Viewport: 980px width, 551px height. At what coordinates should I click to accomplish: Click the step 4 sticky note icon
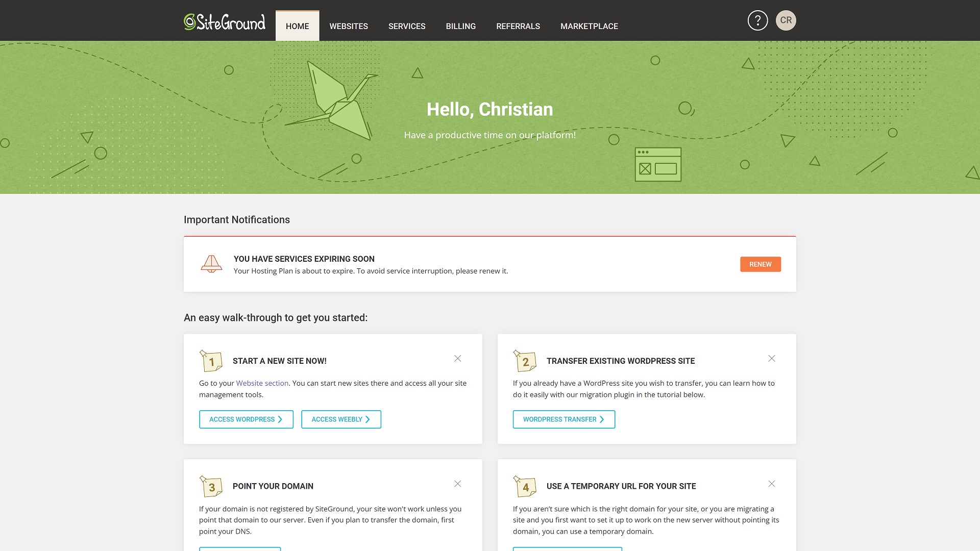[x=525, y=486]
